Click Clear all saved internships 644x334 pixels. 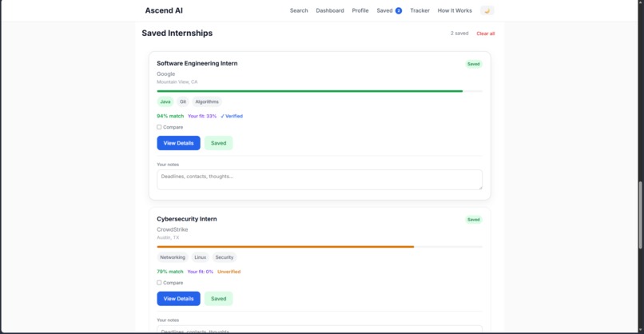tap(486, 34)
